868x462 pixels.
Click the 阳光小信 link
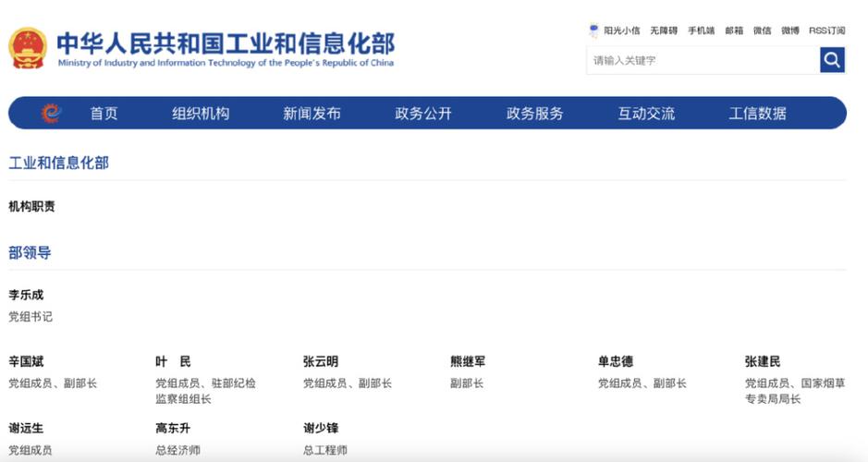click(x=622, y=31)
